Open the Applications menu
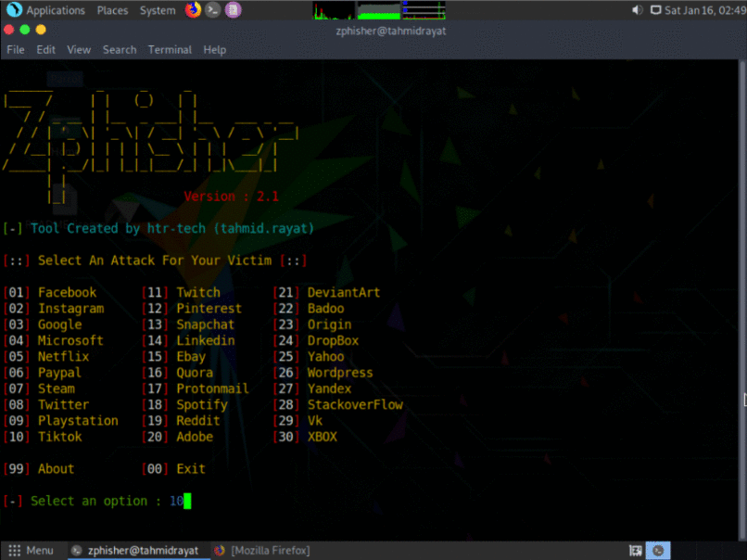 click(x=56, y=10)
